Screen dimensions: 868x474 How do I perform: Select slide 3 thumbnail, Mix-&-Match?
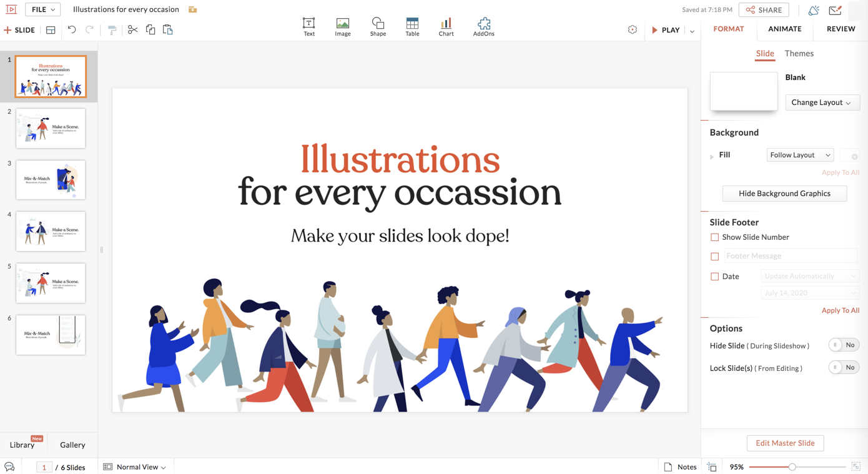pyautogui.click(x=51, y=180)
